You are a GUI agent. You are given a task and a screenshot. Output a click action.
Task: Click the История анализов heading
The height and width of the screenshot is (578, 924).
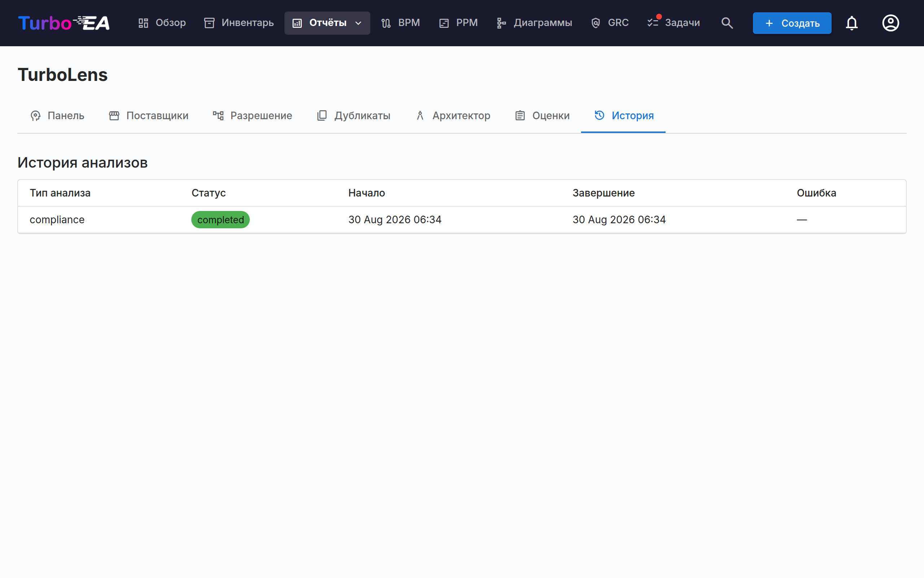coord(82,163)
